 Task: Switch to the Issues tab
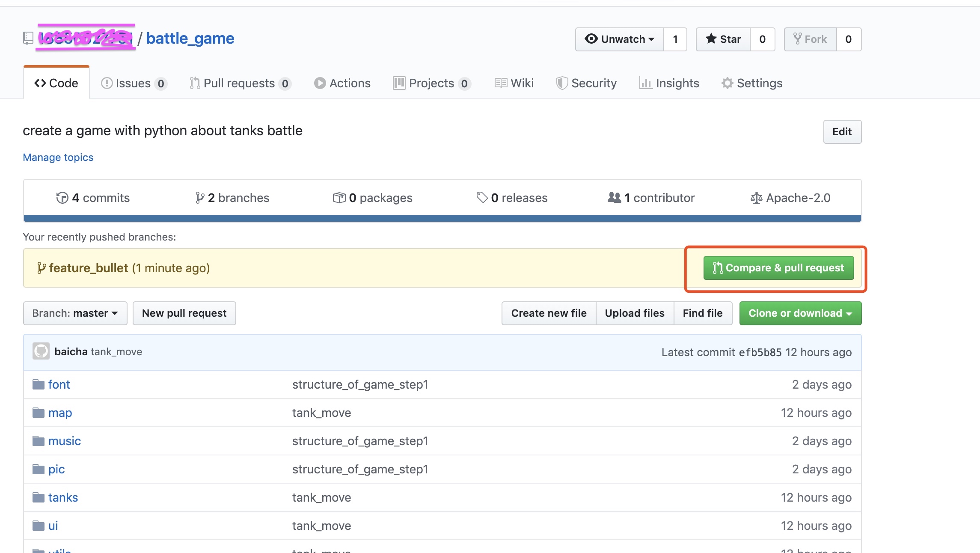(x=133, y=83)
